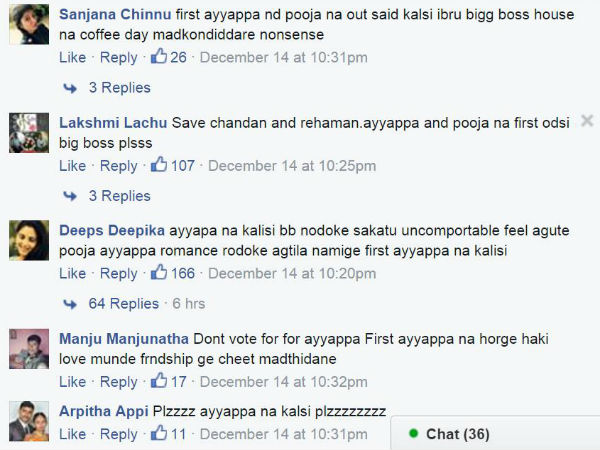This screenshot has width=600, height=450.
Task: Open Lakshmi Lachu's profile picture
Action: point(30,132)
